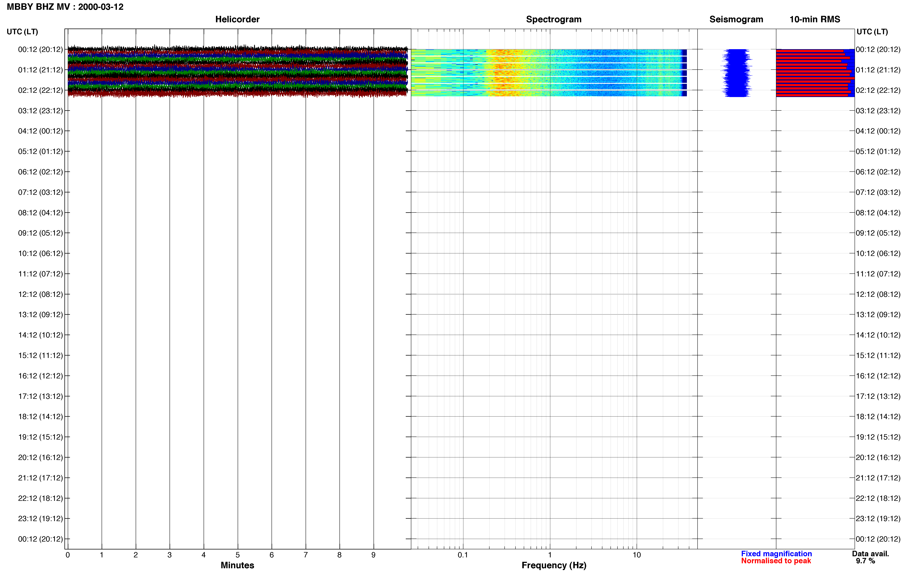Select the 'Spectrogram' panel heading

(x=554, y=19)
